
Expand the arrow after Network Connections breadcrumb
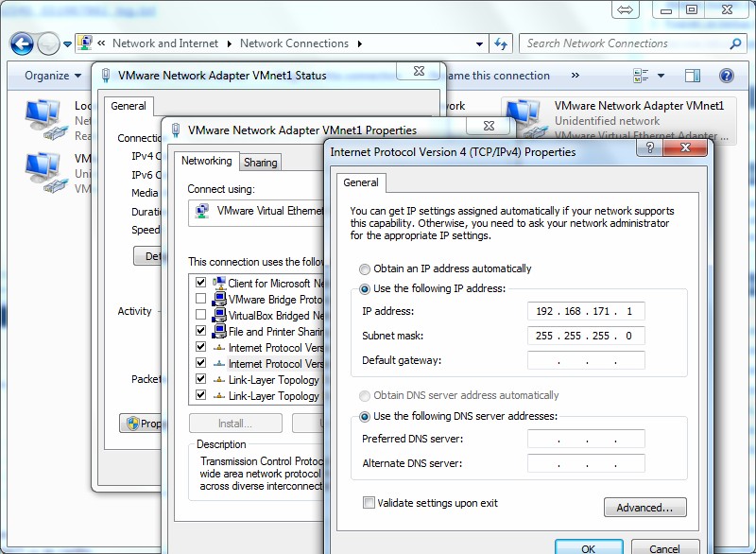coord(360,43)
